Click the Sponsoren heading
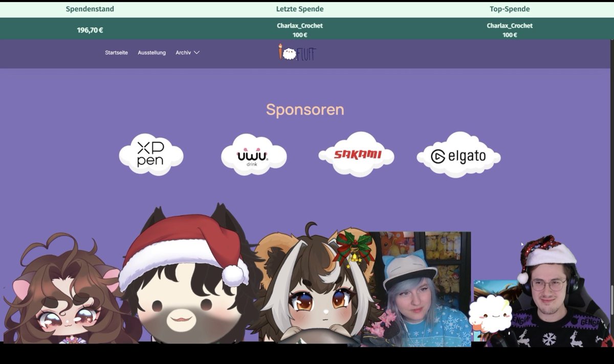 305,109
